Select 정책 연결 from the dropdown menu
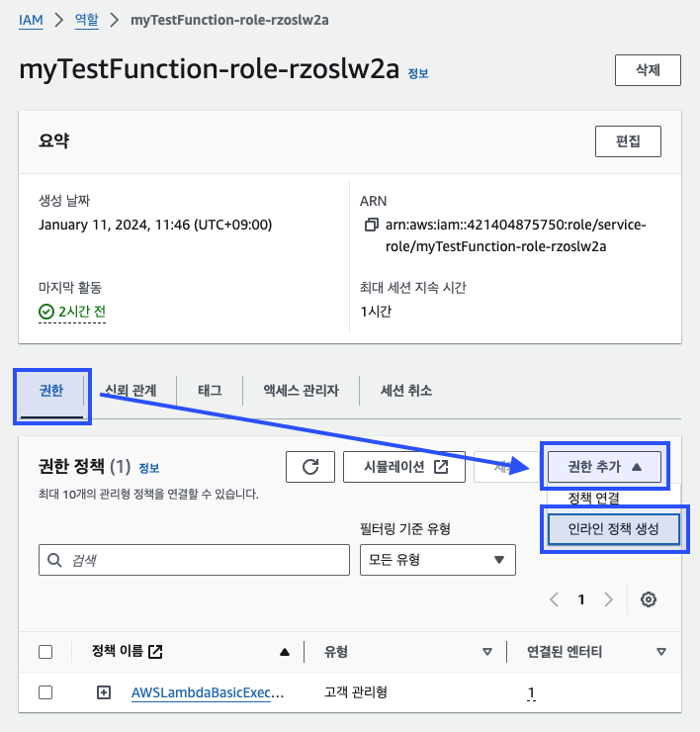The image size is (700, 732). [593, 498]
